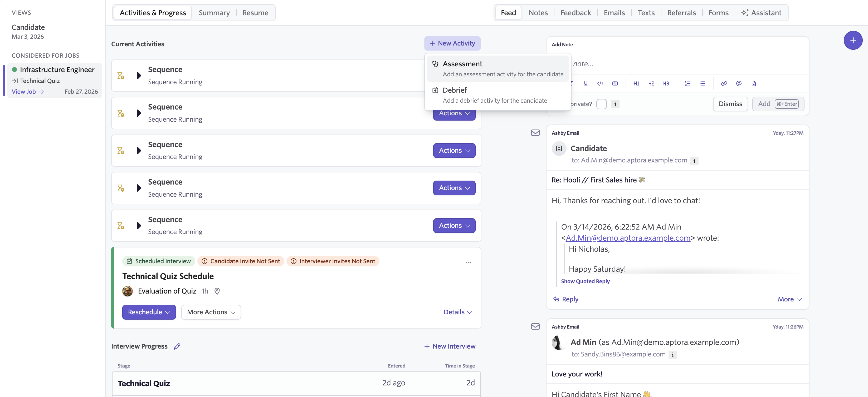Click Show Quoted Reply link
The height and width of the screenshot is (397, 868).
point(585,281)
